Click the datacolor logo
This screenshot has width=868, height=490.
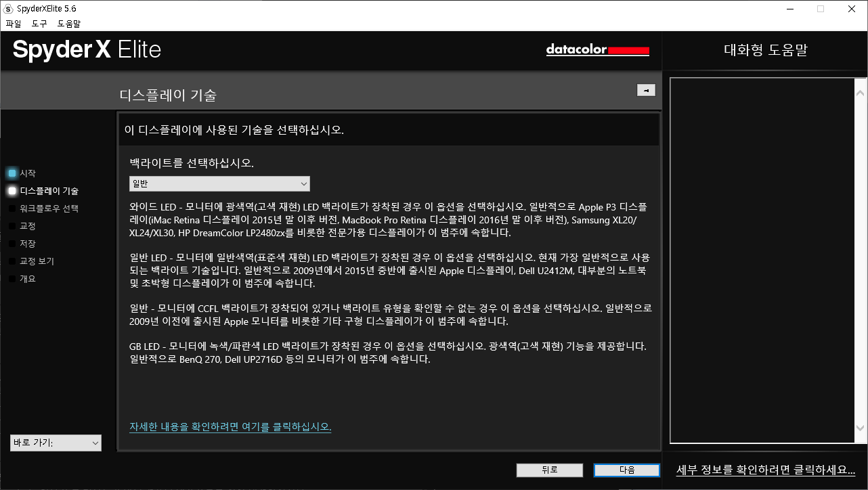(x=598, y=50)
